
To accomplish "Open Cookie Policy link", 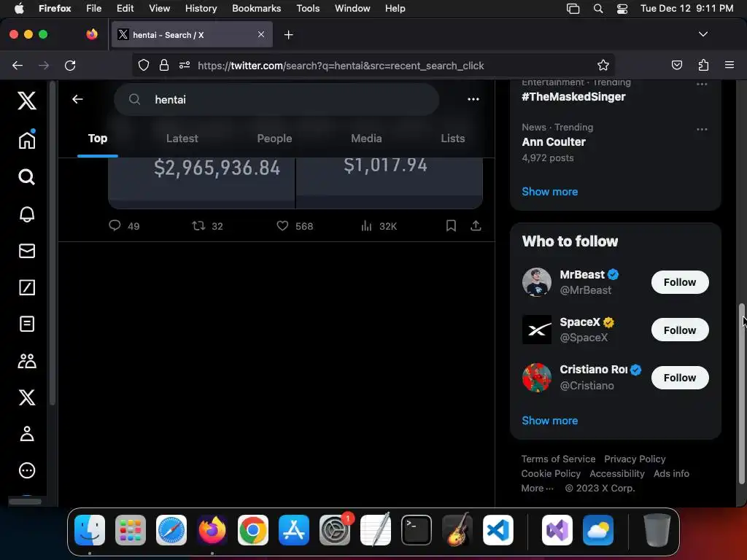I will coord(551,473).
